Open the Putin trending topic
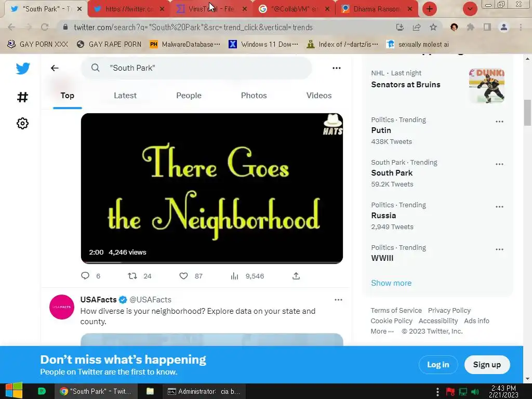The width and height of the screenshot is (532, 399). pos(381,130)
